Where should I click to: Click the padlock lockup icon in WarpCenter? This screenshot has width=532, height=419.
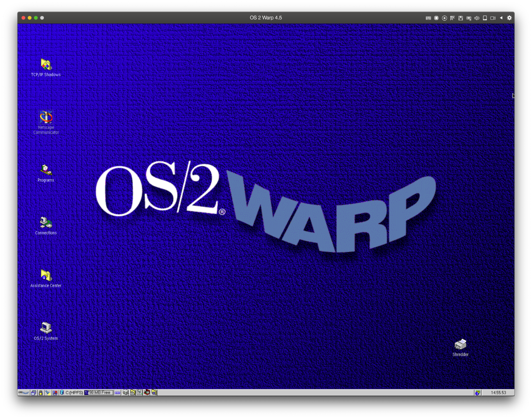point(40,393)
